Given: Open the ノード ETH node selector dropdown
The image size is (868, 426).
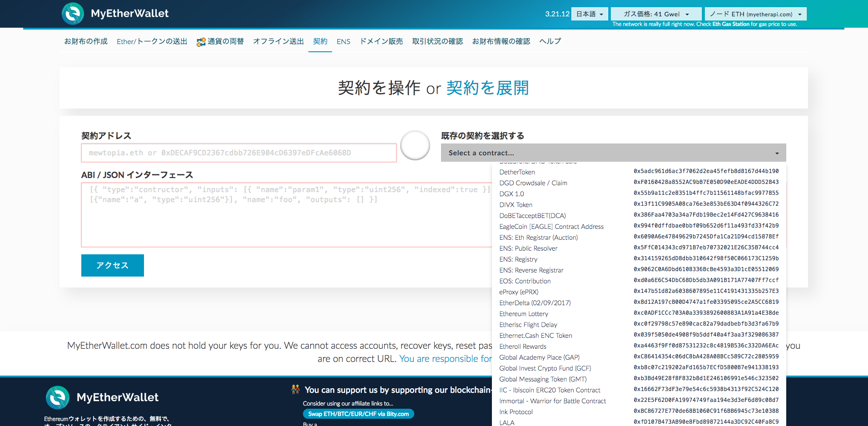Looking at the screenshot, I should [755, 14].
